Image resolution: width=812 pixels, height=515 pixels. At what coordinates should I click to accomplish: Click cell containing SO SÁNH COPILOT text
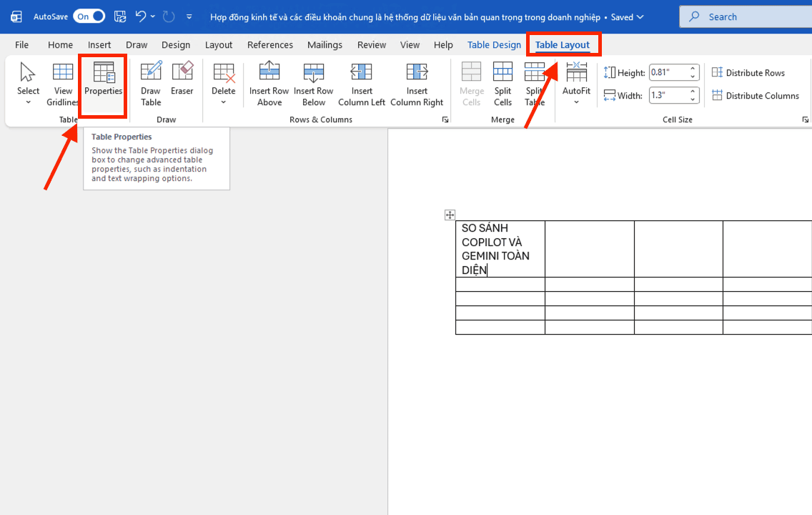500,249
